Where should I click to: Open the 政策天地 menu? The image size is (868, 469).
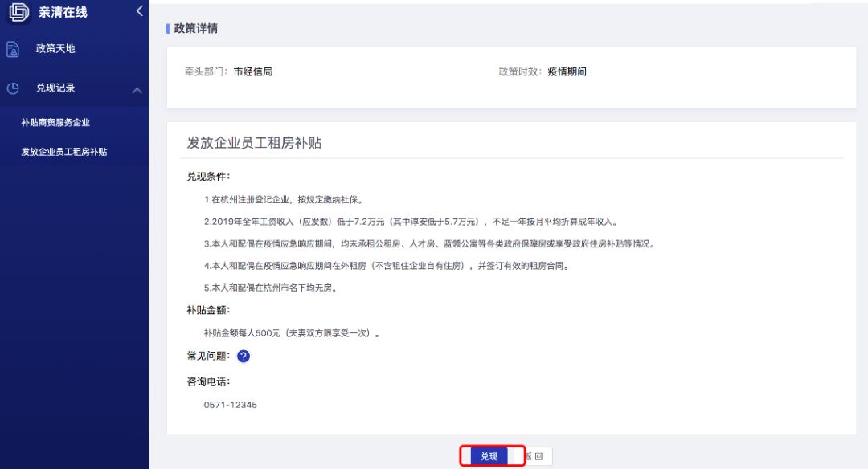click(x=55, y=49)
